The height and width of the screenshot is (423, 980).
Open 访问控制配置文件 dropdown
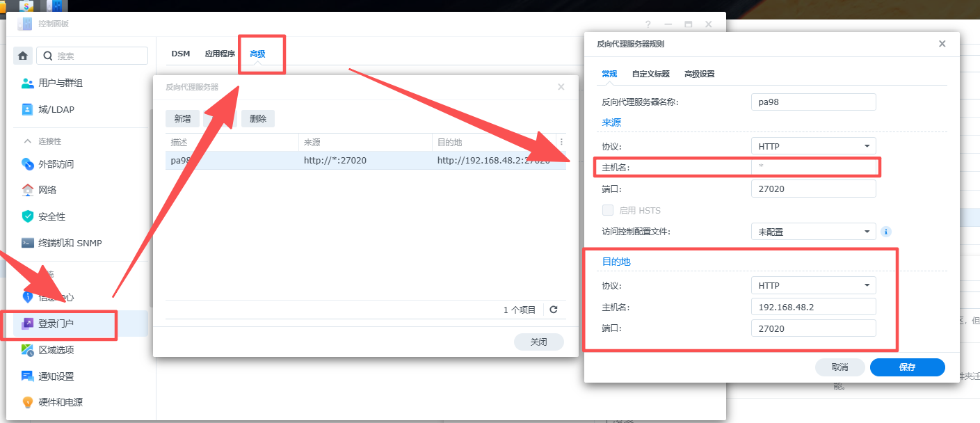[x=813, y=232]
